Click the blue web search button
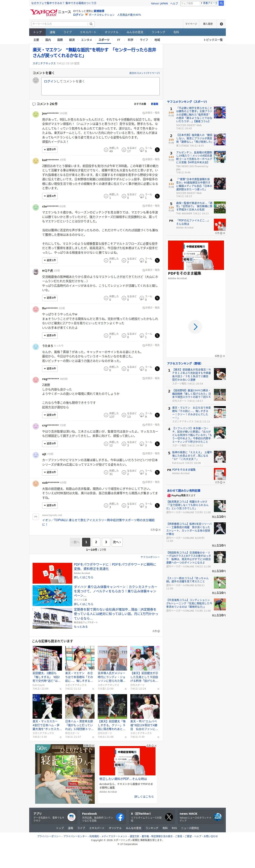The width and height of the screenshot is (255, 868). click(x=221, y=3)
